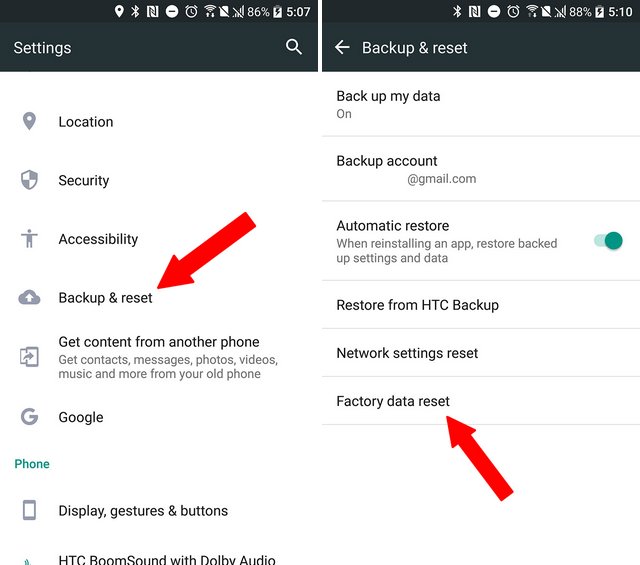Tap the content transfer icon

tap(29, 357)
